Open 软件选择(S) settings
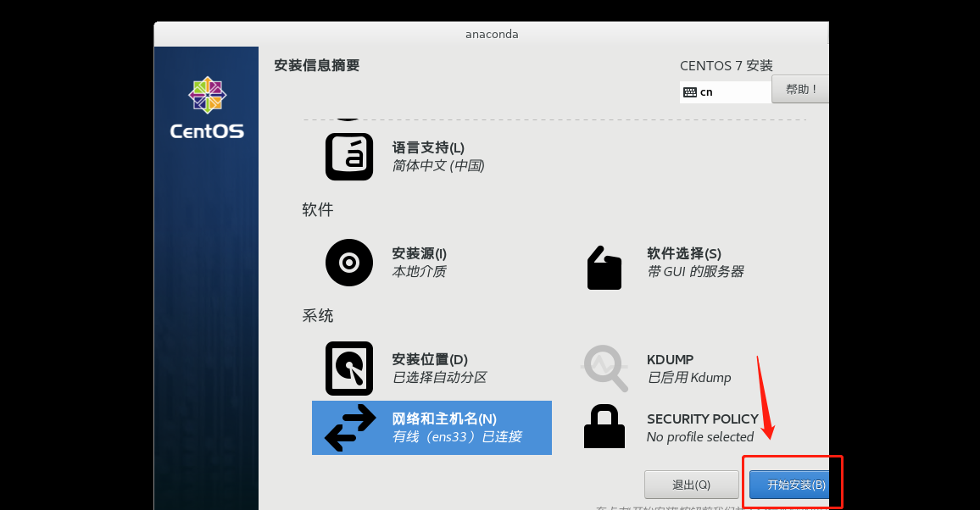Screen dimensions: 980x510 tap(684, 253)
